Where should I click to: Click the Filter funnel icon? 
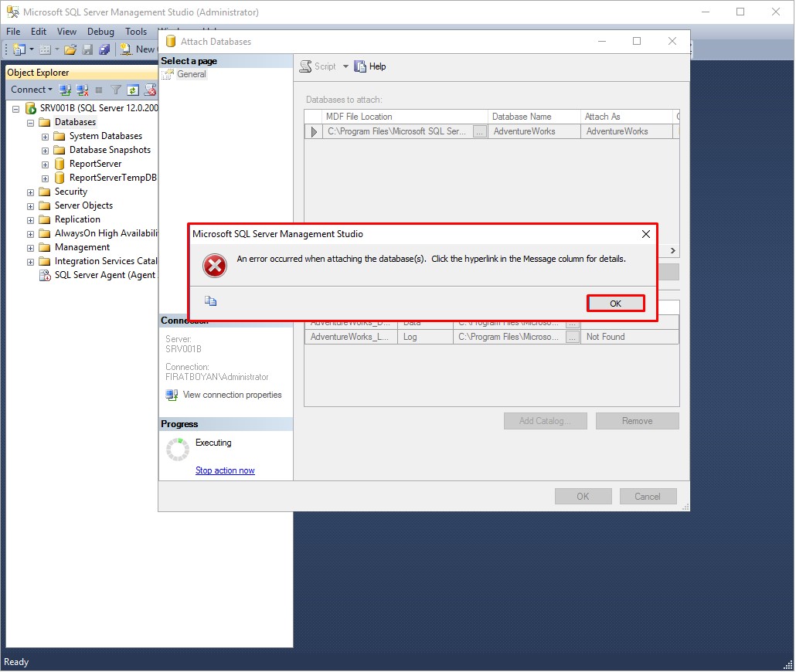click(116, 90)
